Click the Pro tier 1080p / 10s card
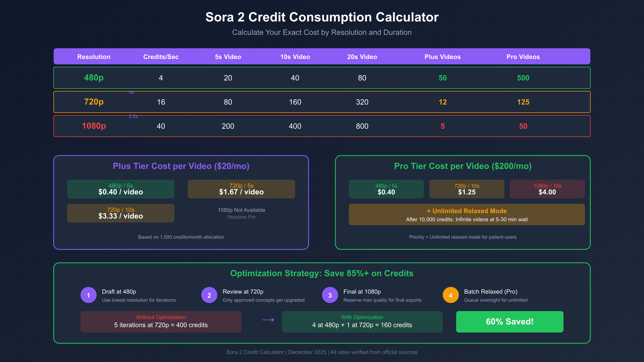 pos(547,189)
